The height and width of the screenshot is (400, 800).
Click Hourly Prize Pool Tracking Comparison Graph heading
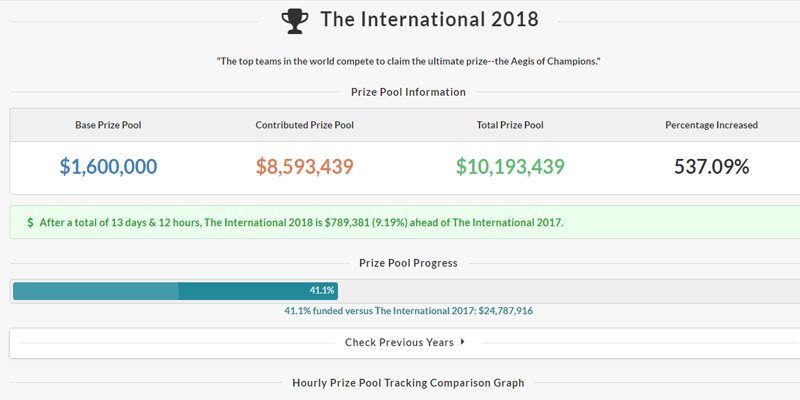pyautogui.click(x=408, y=383)
